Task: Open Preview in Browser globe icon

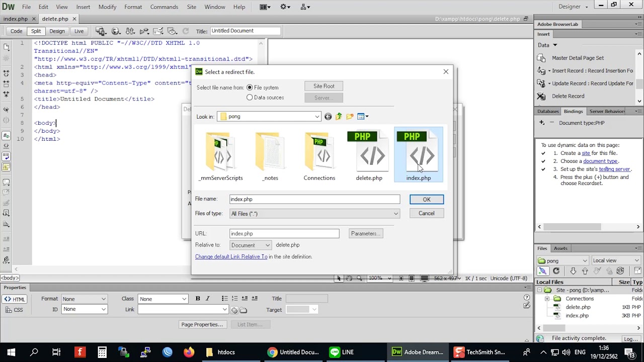Action: pyautogui.click(x=116, y=31)
